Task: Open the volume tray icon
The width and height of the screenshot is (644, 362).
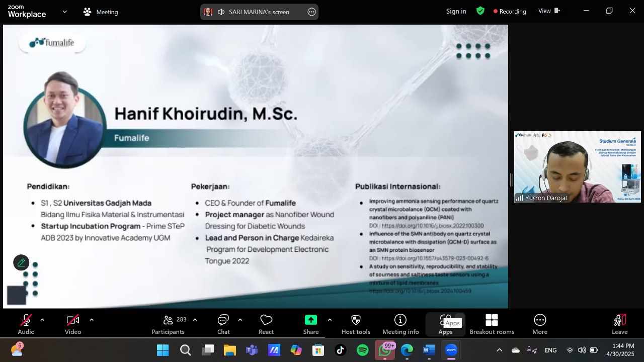Action: click(x=582, y=350)
